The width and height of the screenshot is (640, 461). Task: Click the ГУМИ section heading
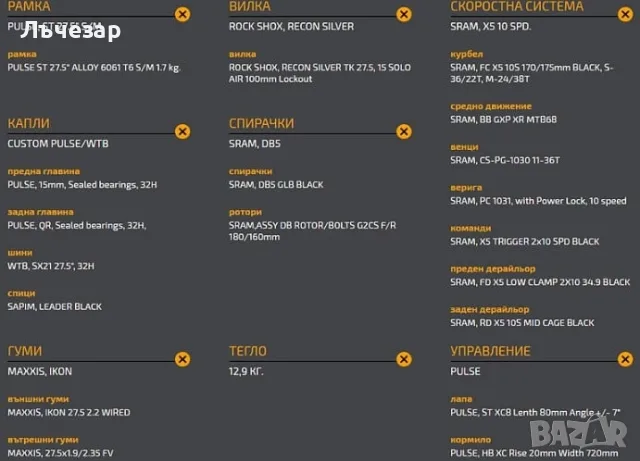25,351
